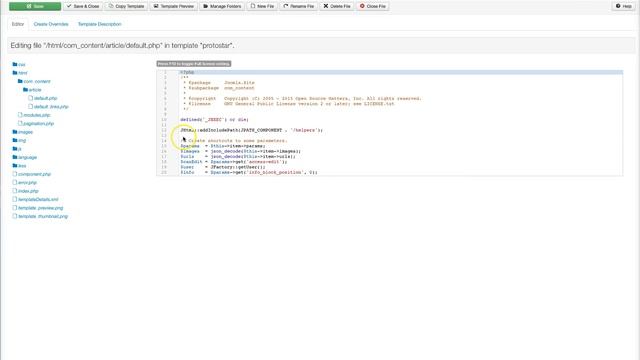The width and height of the screenshot is (640, 360).
Task: Click the $user JFactory::getUser line
Action: pos(223,167)
